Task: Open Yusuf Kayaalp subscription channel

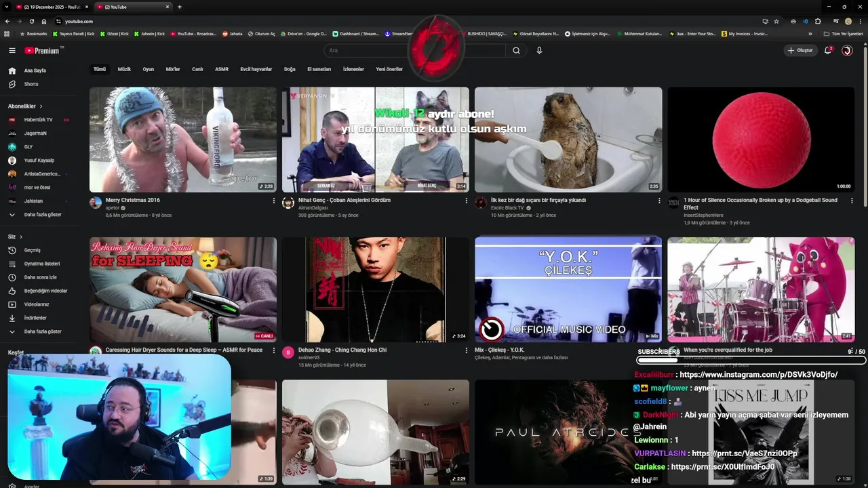Action: [39, 161]
